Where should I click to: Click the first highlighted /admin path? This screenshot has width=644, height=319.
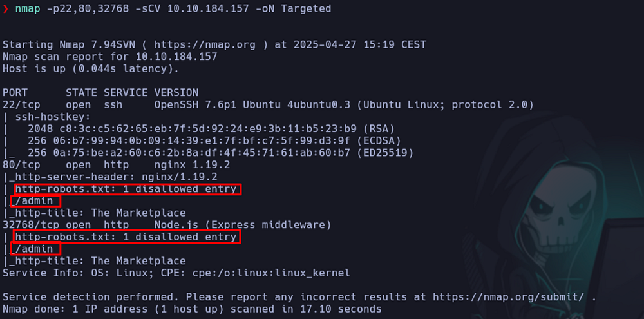coord(35,201)
